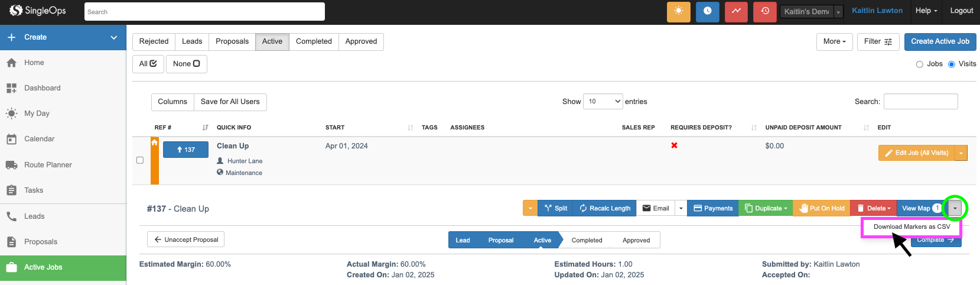The height and width of the screenshot is (285, 980).
Task: Check the row checkbox for job 137
Action: point(140,160)
